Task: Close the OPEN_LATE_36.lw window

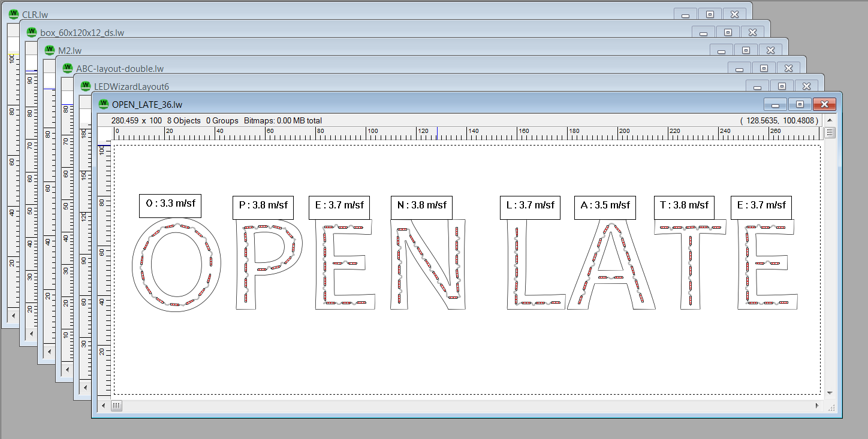Action: [824, 104]
